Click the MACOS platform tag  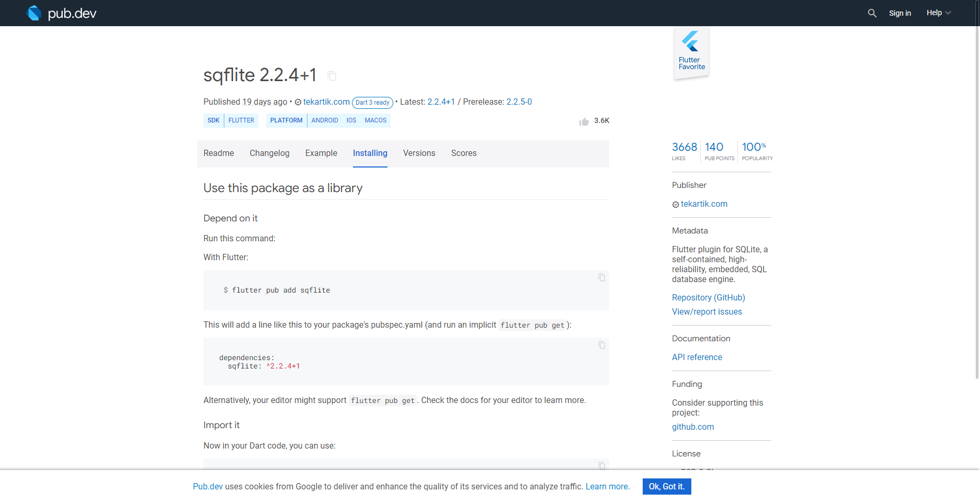tap(375, 120)
